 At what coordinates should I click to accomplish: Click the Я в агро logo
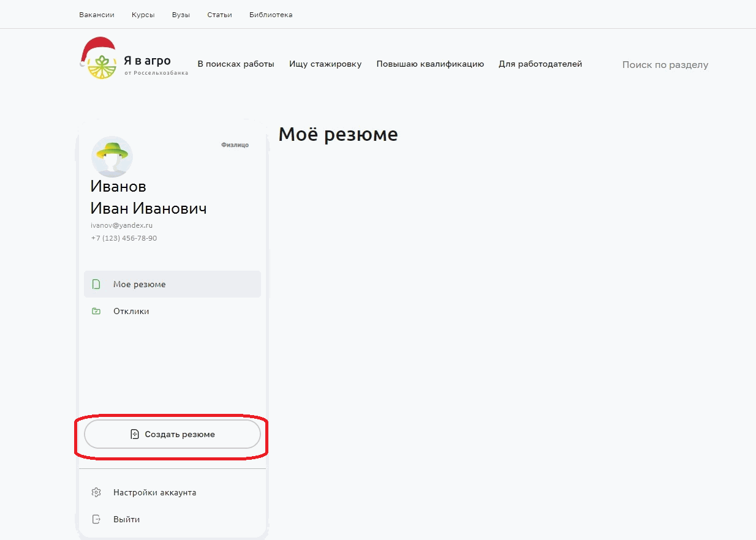[134, 63]
